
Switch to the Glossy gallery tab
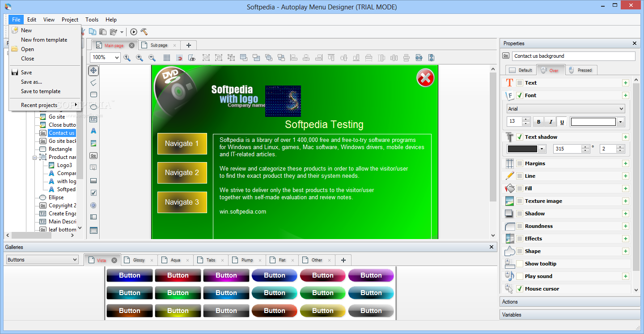(139, 260)
